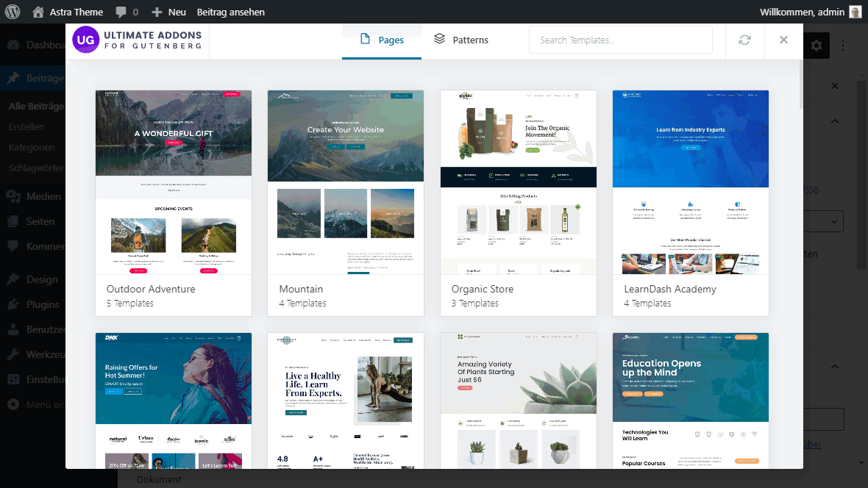Switch to the Patterns tab

[x=460, y=40]
